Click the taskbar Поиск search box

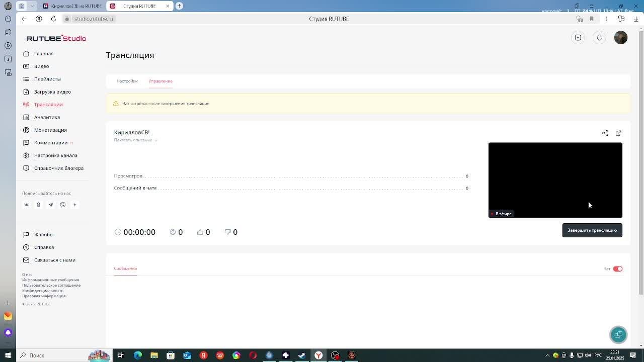(37, 355)
